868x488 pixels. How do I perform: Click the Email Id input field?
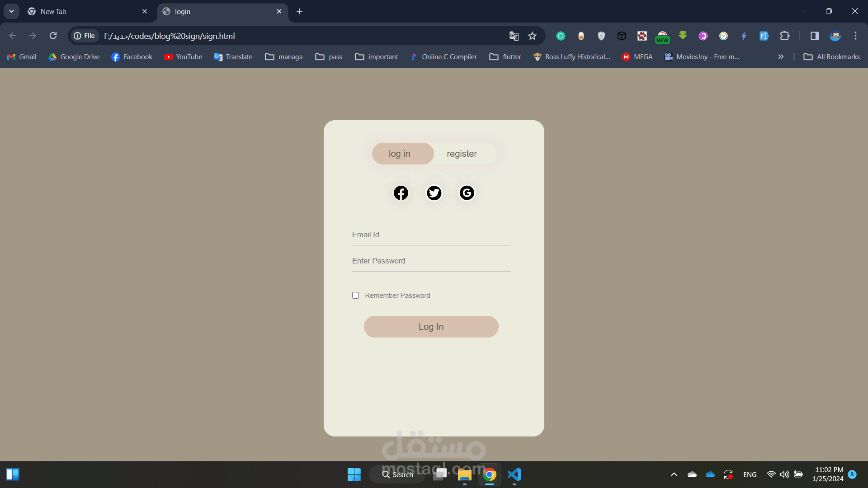click(x=431, y=235)
